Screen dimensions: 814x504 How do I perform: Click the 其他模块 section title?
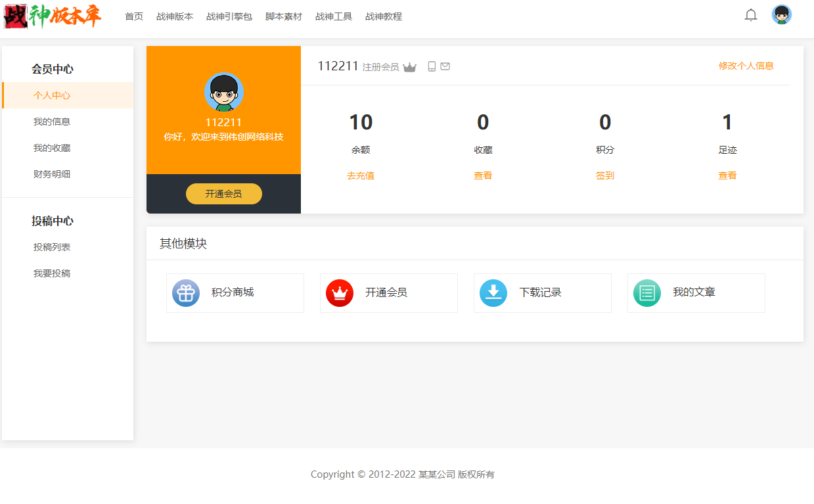(183, 243)
